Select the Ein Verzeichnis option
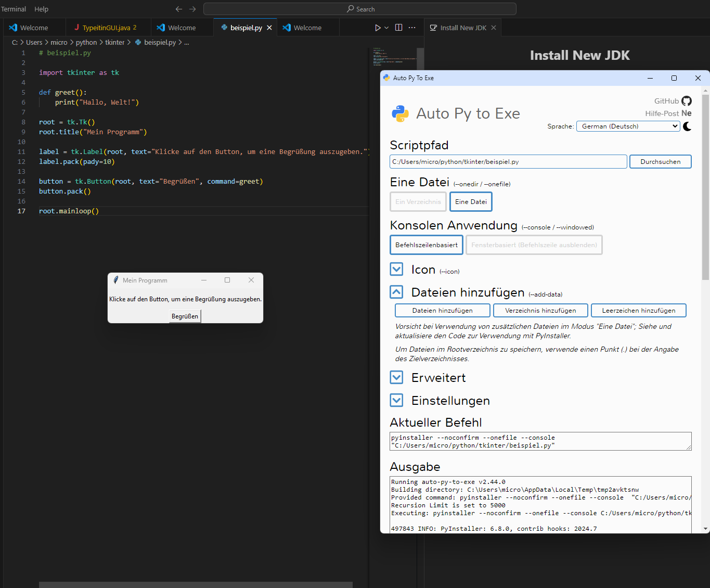710x588 pixels. (418, 202)
